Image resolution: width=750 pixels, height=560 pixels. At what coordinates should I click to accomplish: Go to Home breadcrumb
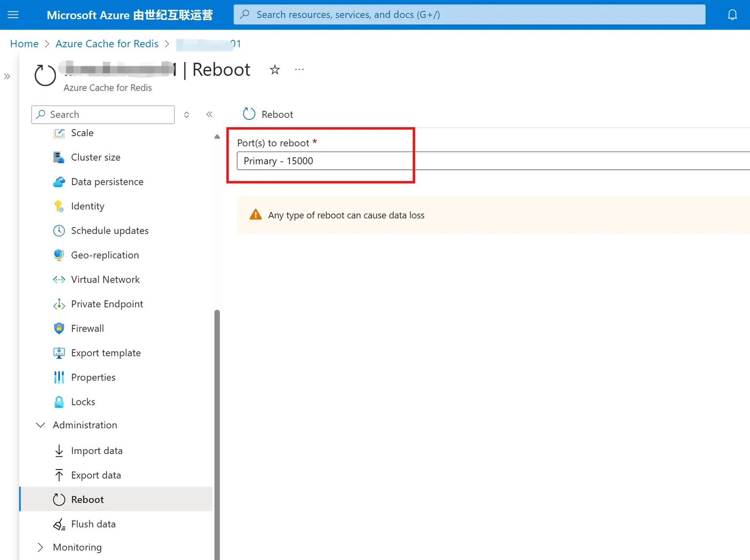pos(24,44)
